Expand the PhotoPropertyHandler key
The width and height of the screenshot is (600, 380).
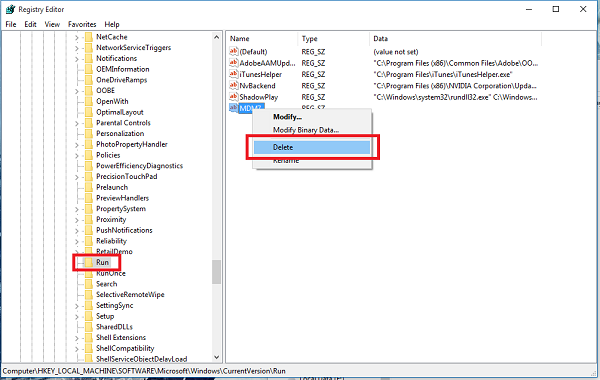coord(77,145)
